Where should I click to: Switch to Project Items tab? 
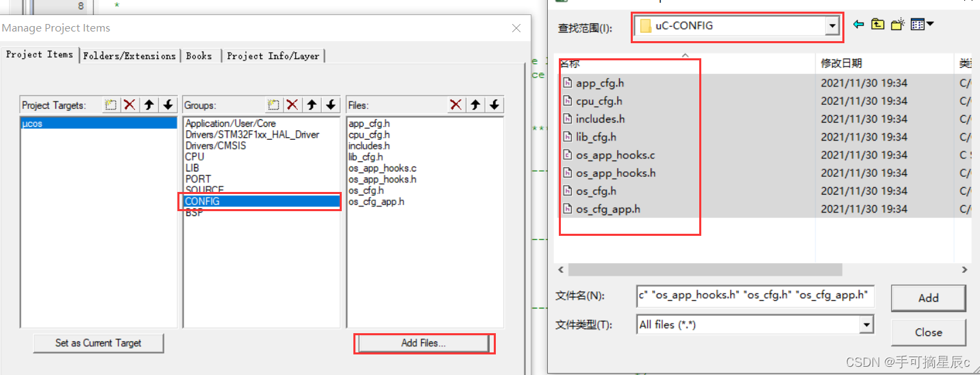coord(40,55)
